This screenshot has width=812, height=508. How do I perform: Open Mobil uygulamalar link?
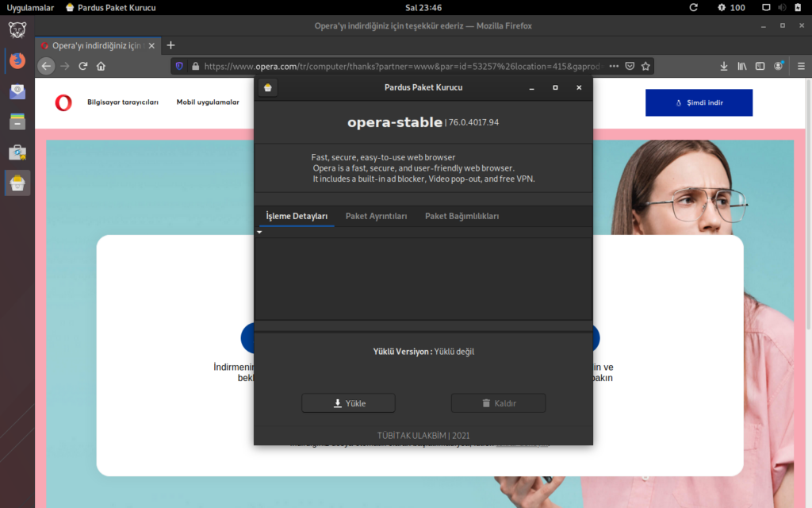[208, 102]
